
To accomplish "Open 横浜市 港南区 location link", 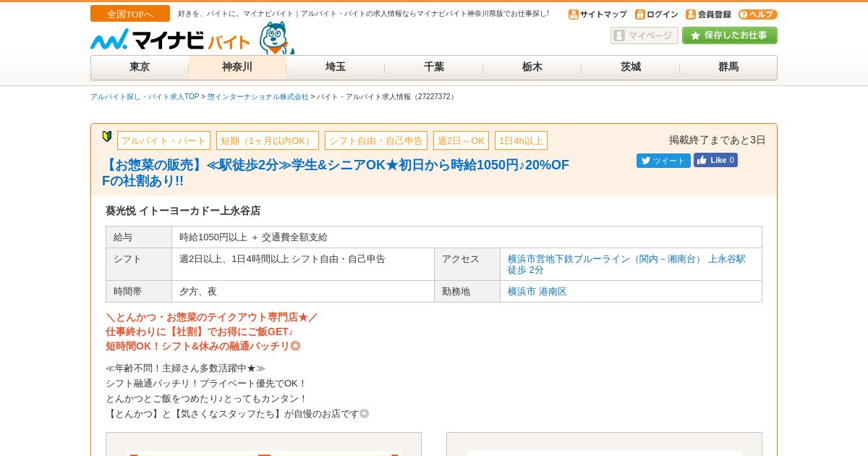I will (537, 292).
